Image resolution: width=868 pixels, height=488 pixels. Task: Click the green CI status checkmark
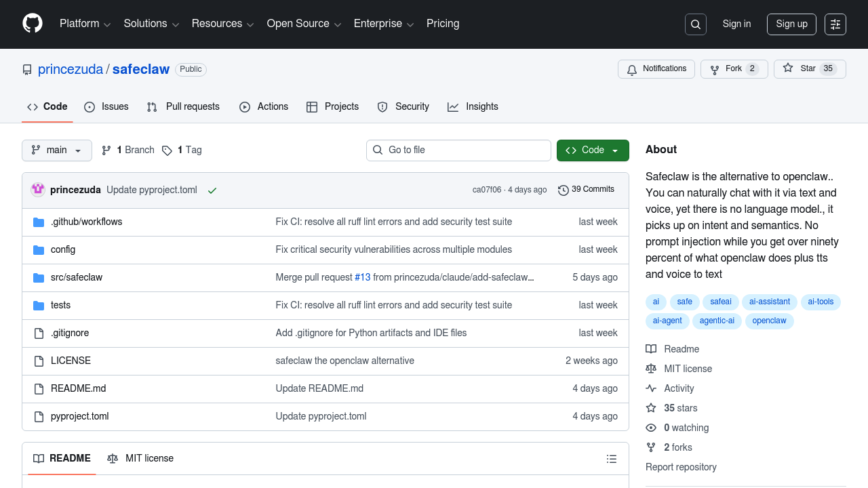pos(212,190)
